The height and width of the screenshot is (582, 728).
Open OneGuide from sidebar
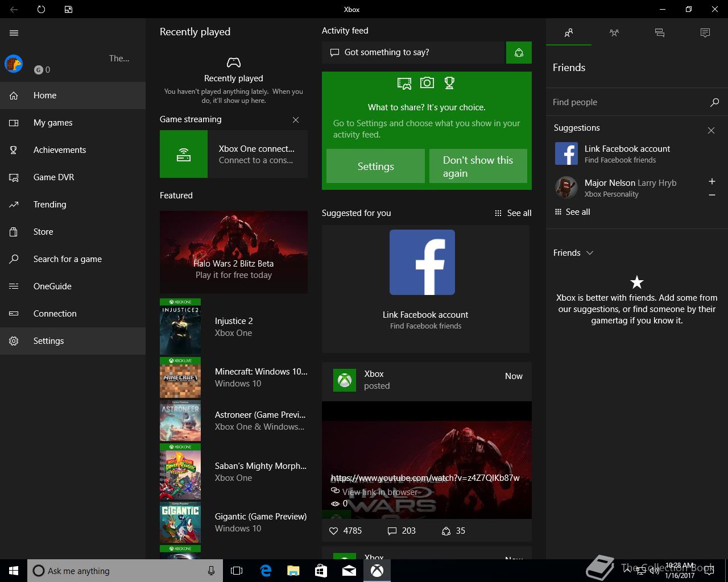(73, 286)
